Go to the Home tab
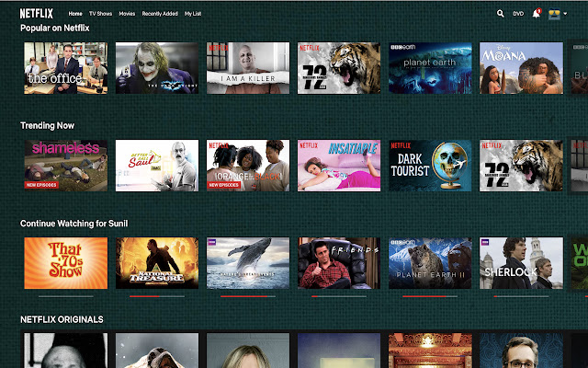 point(75,14)
